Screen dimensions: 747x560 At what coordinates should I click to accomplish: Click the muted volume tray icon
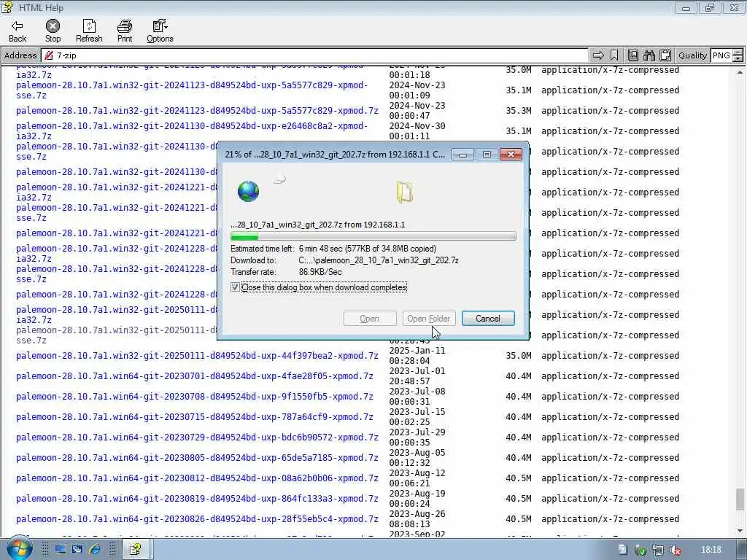click(x=675, y=551)
